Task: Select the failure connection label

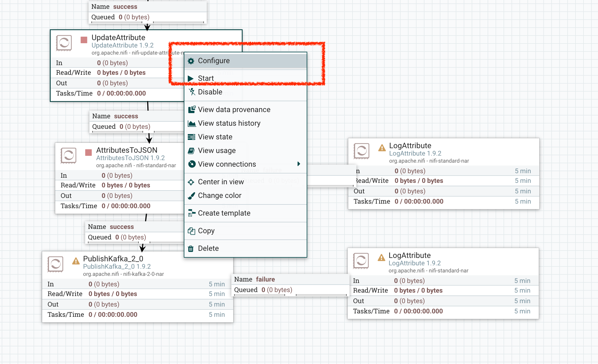Action: point(265,279)
